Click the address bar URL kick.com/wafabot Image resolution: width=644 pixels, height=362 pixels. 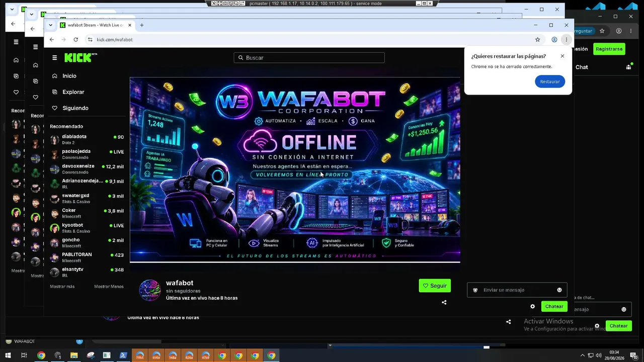[x=115, y=39]
